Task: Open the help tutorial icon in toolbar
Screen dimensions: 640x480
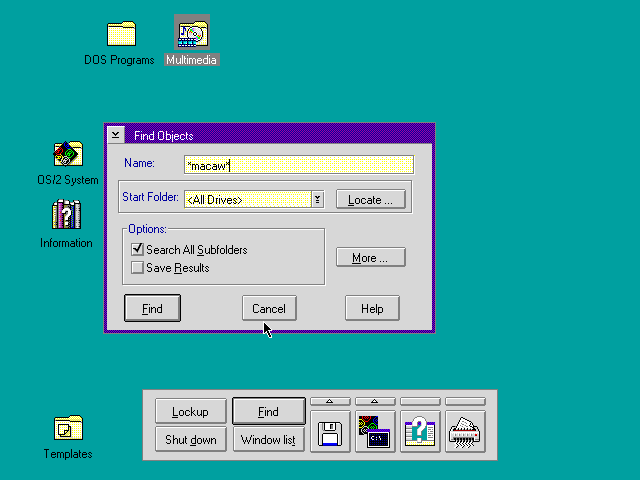Action: tap(420, 432)
